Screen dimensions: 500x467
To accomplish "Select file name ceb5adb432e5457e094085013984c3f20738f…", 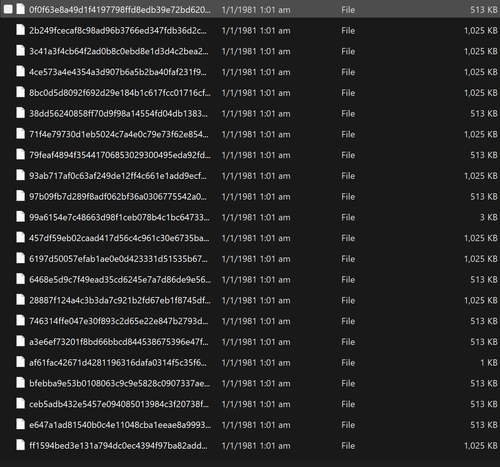I will tap(119, 404).
